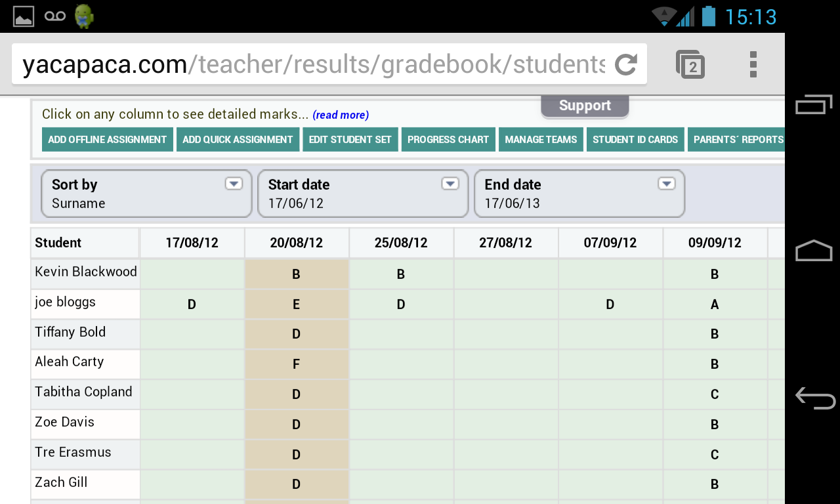Click joe bloggs' A grade for 09/09/12
This screenshot has width=840, height=504.
coord(715,304)
